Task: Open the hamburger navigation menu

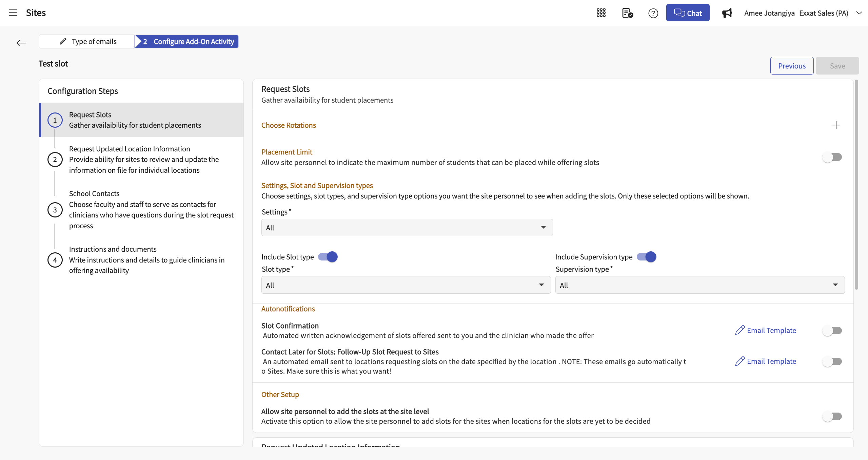Action: pyautogui.click(x=13, y=13)
